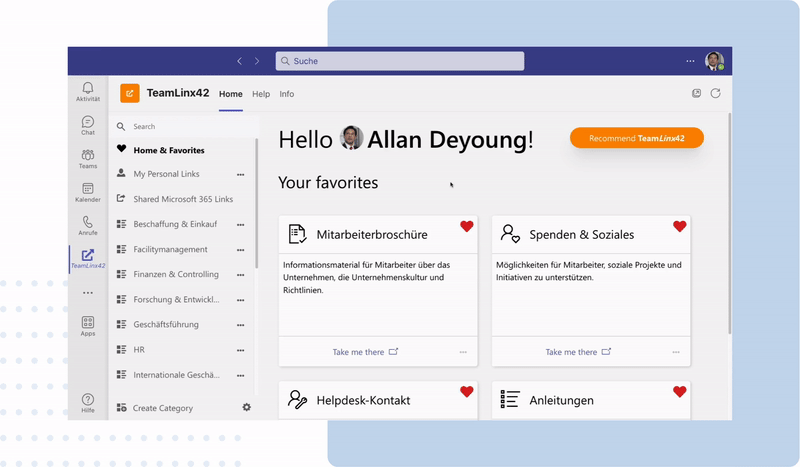800x467 pixels.
Task: Toggle Helpdesk-Kontakt heart favorite
Action: (x=467, y=391)
